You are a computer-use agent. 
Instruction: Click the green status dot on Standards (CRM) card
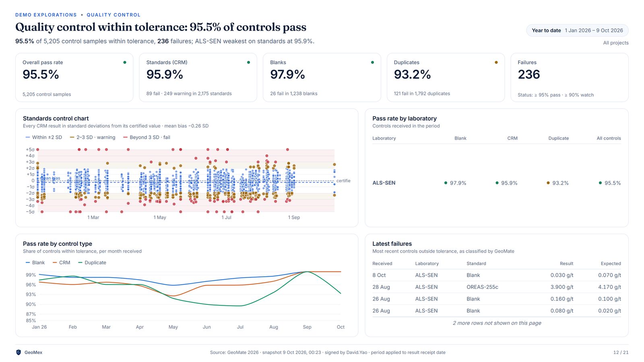[x=248, y=62]
